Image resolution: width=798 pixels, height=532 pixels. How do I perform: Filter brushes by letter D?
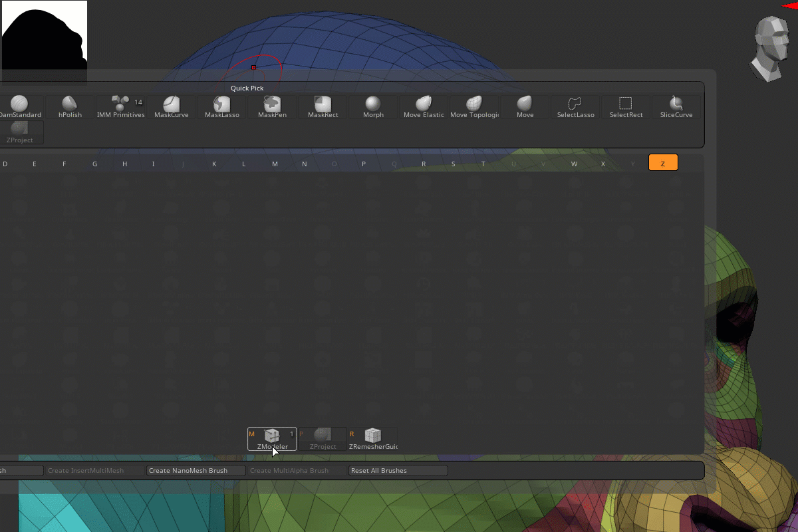(5, 164)
